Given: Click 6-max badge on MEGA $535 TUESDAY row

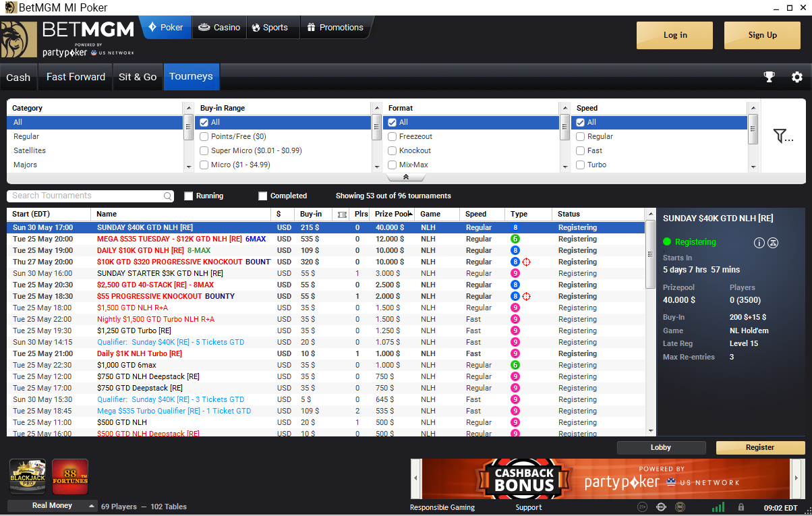Looking at the screenshot, I should coord(515,239).
